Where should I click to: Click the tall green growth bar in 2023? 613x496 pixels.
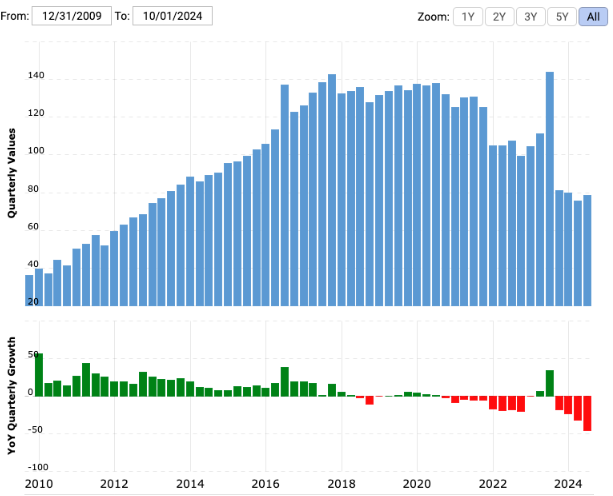[x=550, y=383]
